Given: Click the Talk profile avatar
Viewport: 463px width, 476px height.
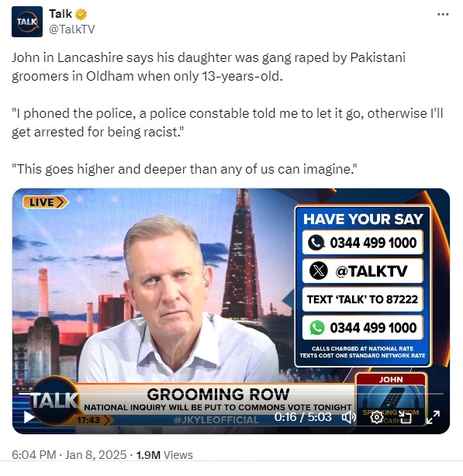Looking at the screenshot, I should (x=27, y=22).
